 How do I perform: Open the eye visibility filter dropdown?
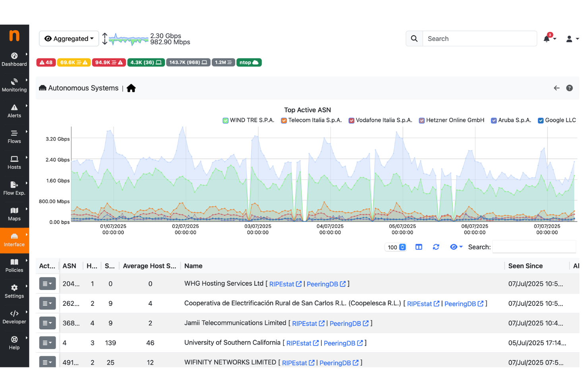point(456,247)
